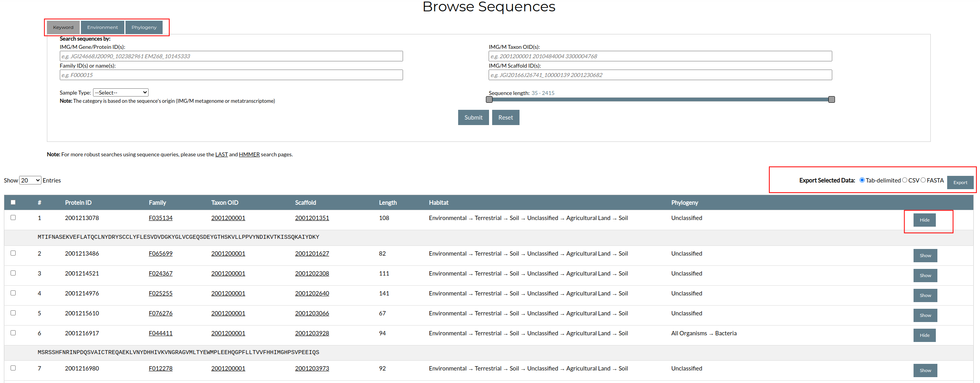Toggle the select-all checkbox in table header

pos(13,202)
